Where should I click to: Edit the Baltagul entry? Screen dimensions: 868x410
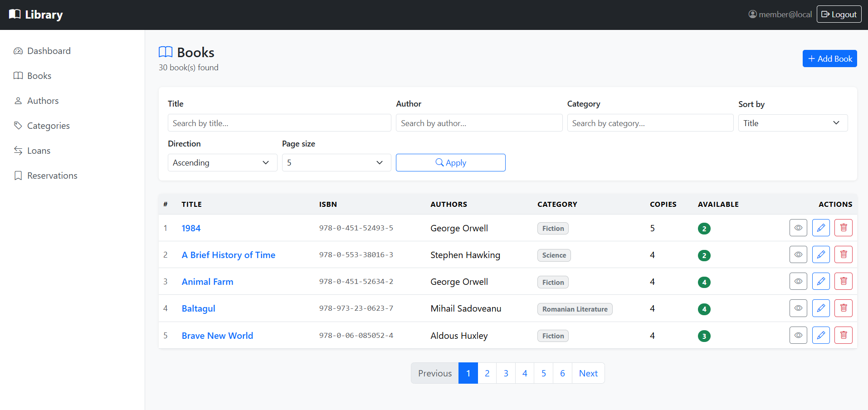click(x=821, y=308)
